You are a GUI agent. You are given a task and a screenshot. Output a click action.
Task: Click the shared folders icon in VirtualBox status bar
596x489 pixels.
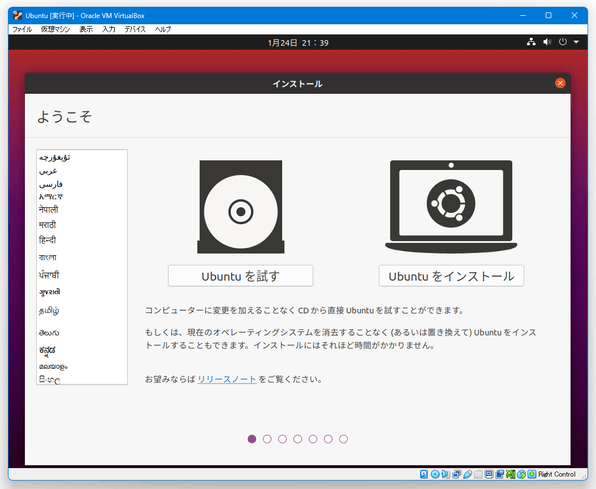pyautogui.click(x=478, y=474)
